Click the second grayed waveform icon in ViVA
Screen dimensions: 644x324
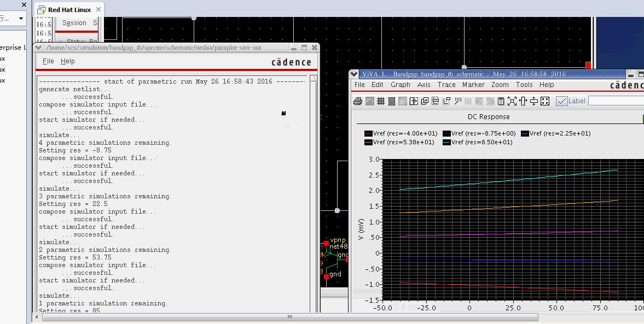[490, 101]
